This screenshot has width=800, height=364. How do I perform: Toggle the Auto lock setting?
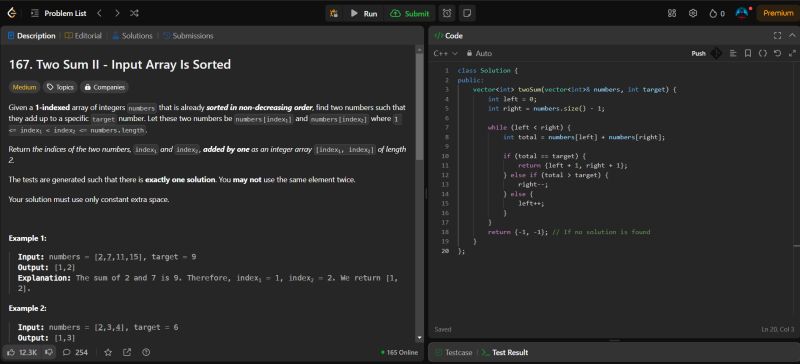(479, 53)
